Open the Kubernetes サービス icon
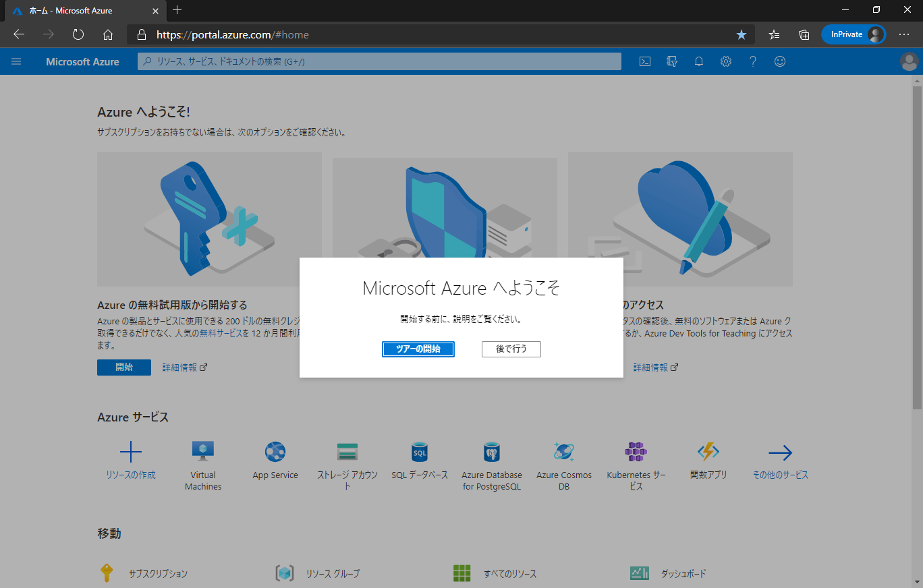The image size is (923, 588). point(636,452)
